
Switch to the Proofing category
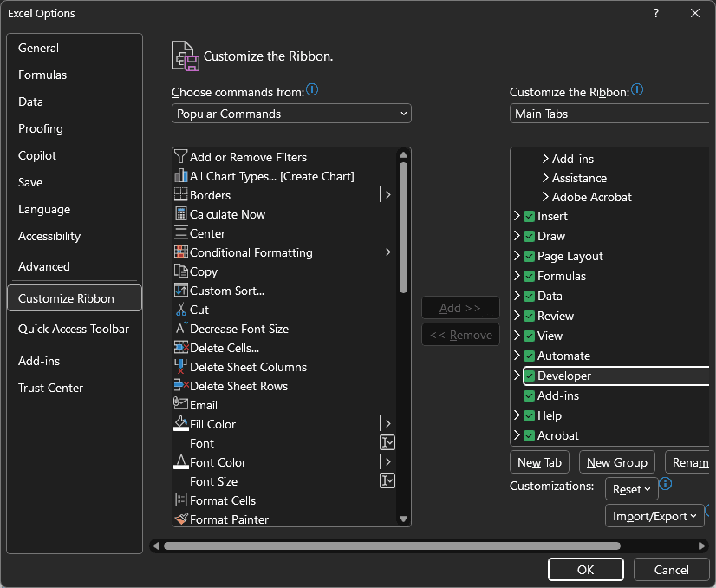pyautogui.click(x=75, y=128)
